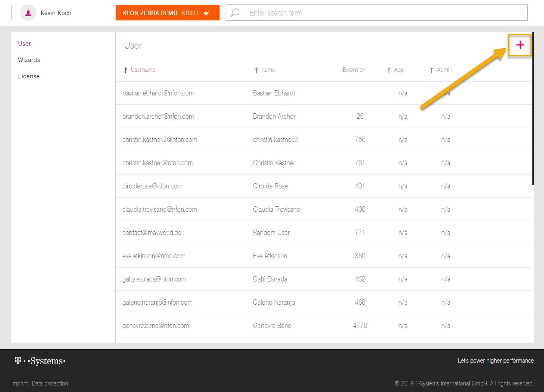Select the contact@mayworld.de user entry
The width and height of the screenshot is (544, 392).
click(x=152, y=233)
